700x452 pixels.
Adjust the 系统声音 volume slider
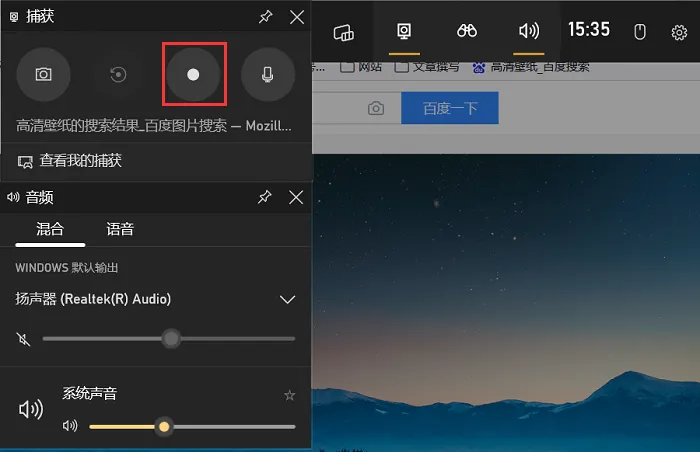pyautogui.click(x=192, y=427)
